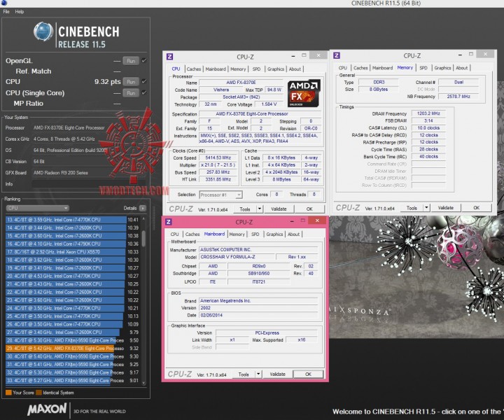Viewport: 504px width, 420px height.
Task: Click the 9.32 pts CPU score
Action: point(107,82)
